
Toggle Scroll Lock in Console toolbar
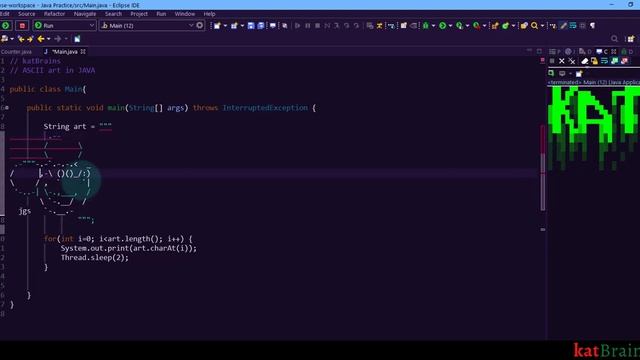(594, 61)
